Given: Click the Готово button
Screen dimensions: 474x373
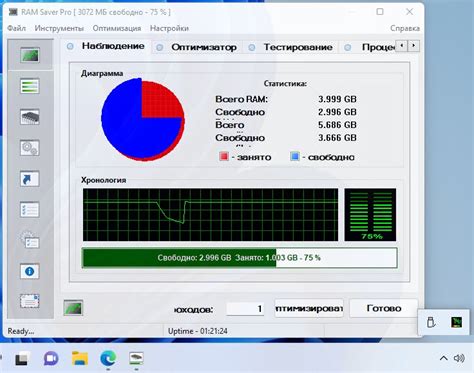Looking at the screenshot, I should coord(384,308).
